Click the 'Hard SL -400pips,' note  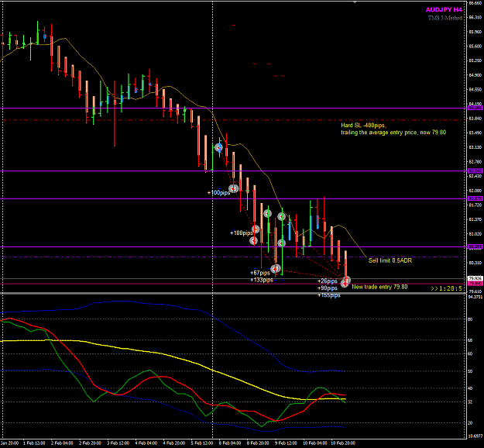tap(363, 125)
